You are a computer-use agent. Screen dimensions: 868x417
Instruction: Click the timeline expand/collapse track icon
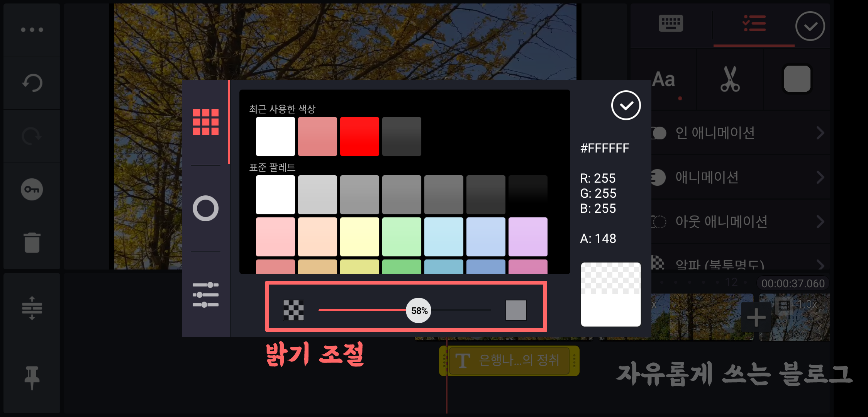coord(32,308)
